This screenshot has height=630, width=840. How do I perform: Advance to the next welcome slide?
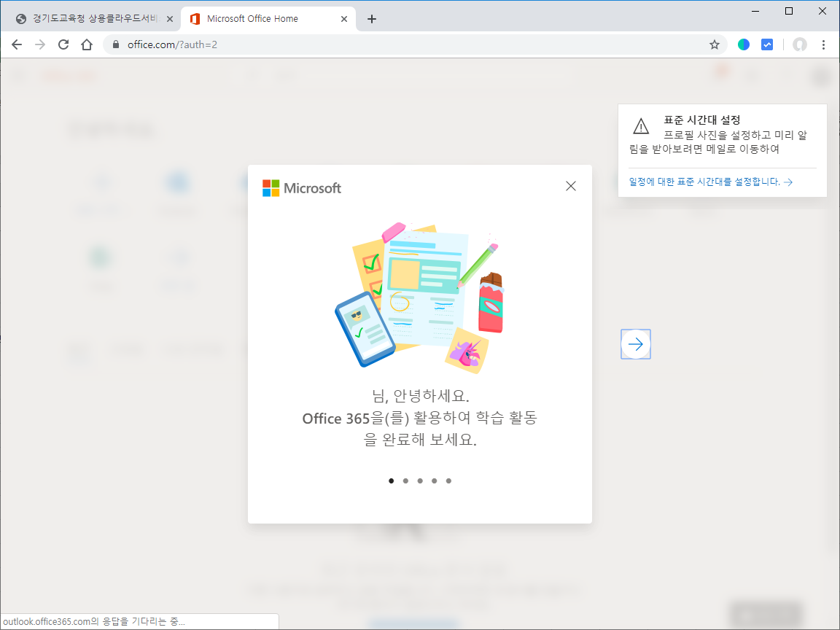(636, 344)
